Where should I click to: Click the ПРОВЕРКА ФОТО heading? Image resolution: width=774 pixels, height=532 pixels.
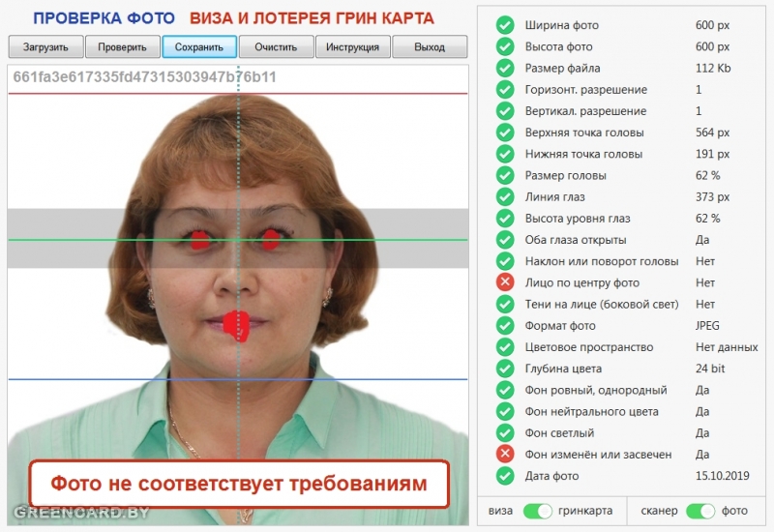click(x=104, y=18)
